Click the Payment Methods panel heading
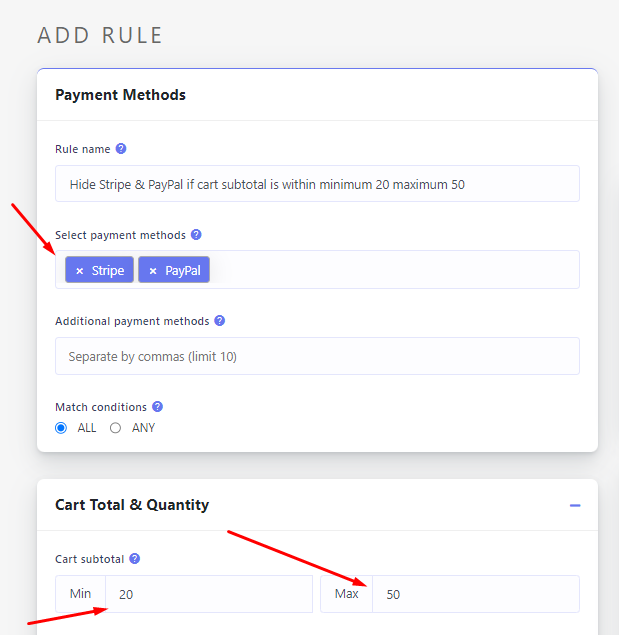The width and height of the screenshot is (619, 635). pos(120,95)
